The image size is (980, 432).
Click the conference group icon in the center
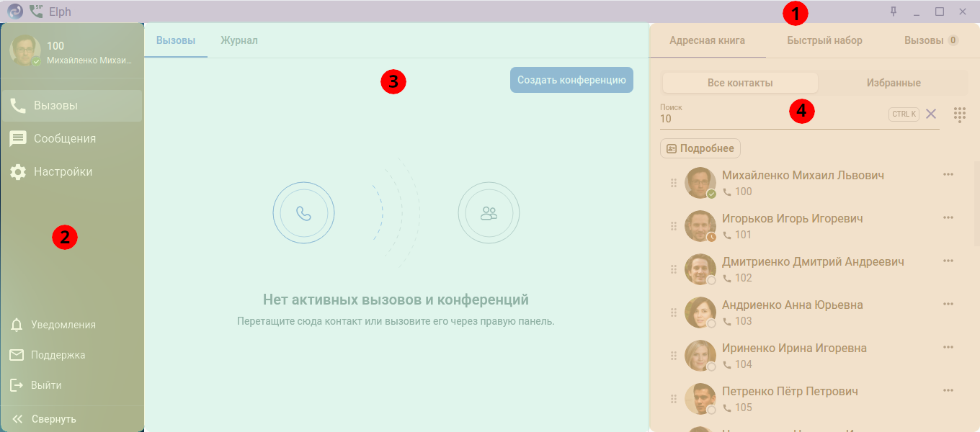(x=489, y=213)
